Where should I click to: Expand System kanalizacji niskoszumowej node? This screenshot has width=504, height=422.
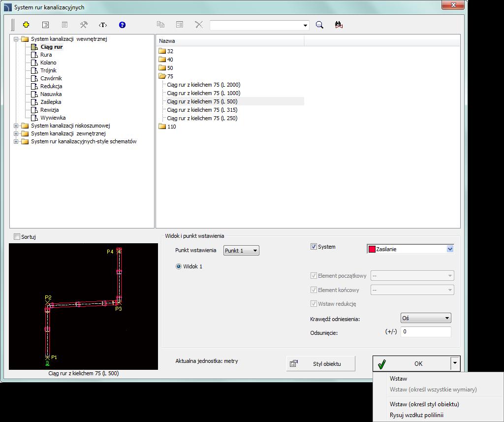click(16, 126)
